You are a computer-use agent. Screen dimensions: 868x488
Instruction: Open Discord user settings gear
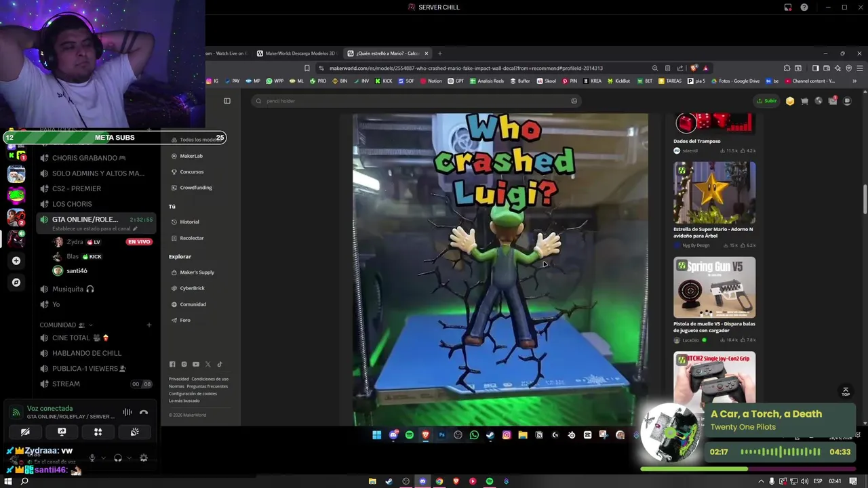(144, 458)
